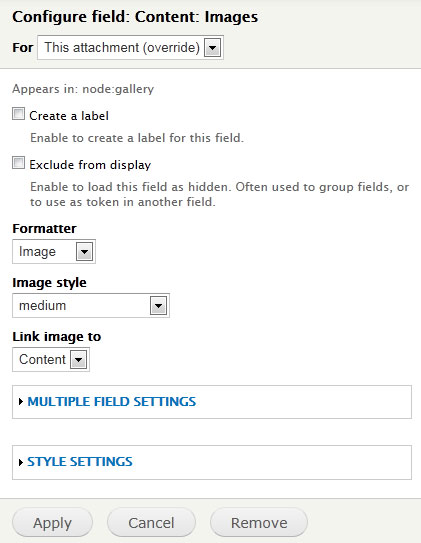Open the Image style select showing medium
This screenshot has width=421, height=543.
tap(91, 306)
